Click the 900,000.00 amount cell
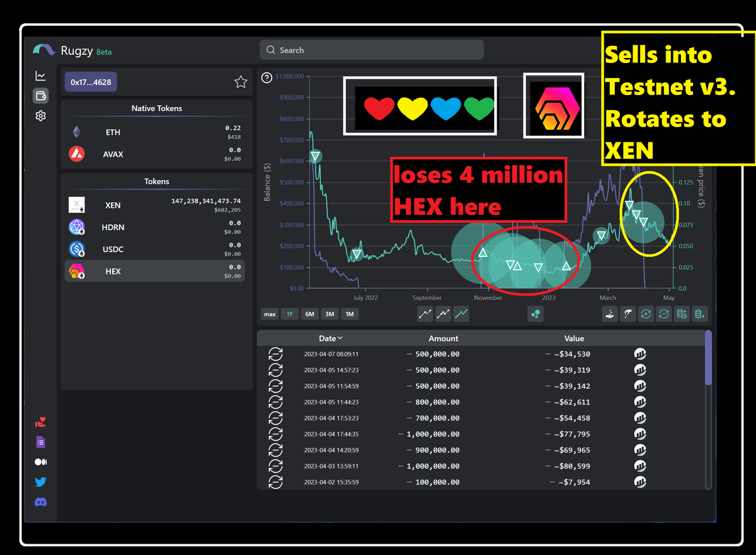756x555 pixels. [433, 450]
